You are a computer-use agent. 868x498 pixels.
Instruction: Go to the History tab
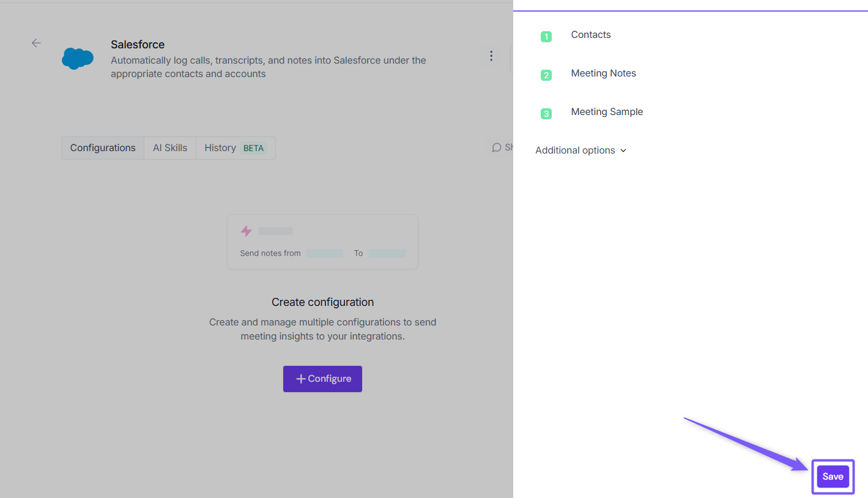pyautogui.click(x=220, y=148)
